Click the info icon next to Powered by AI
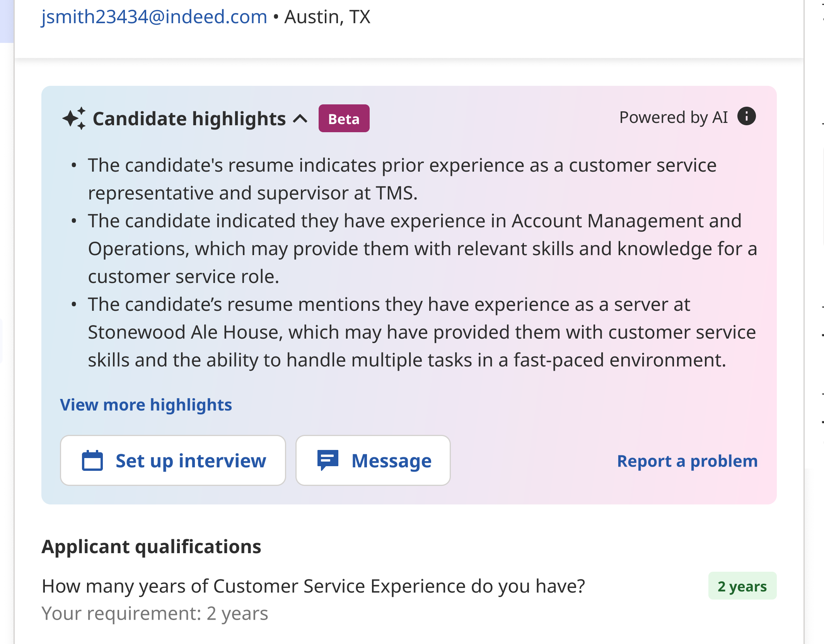The image size is (824, 644). [x=746, y=116]
